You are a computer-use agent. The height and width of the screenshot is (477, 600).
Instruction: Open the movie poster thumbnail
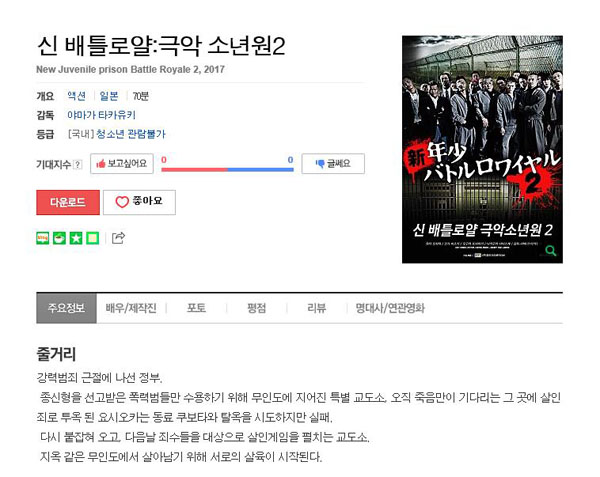click(482, 149)
